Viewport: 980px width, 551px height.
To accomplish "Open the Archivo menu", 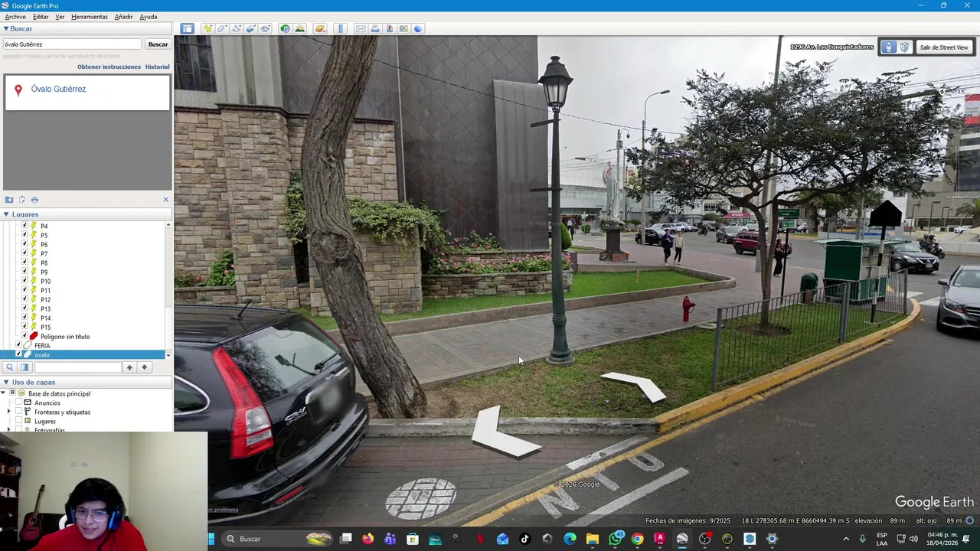I will [x=15, y=17].
